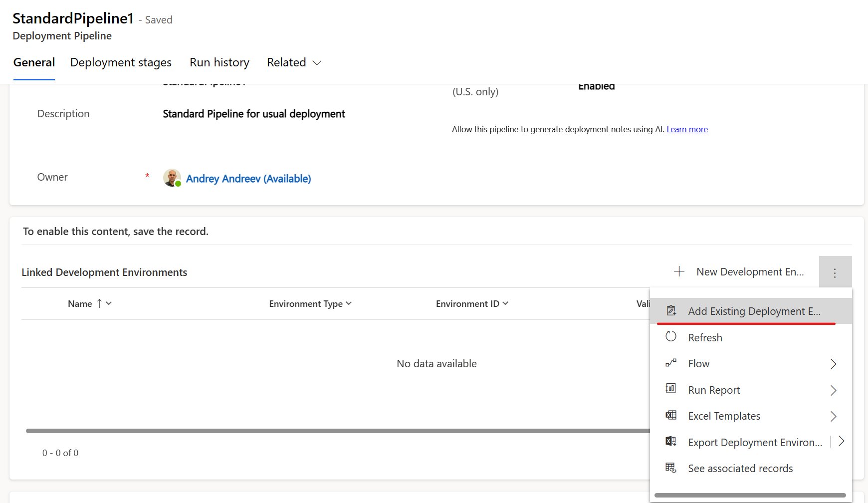Click the See associated records icon
The width and height of the screenshot is (868, 503).
point(671,468)
